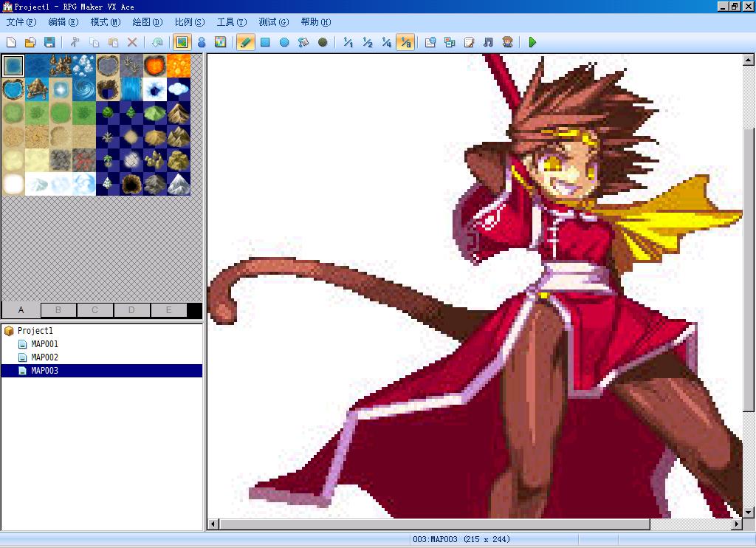Viewport: 756px width, 548px height.
Task: Open the Database window
Action: [430, 42]
